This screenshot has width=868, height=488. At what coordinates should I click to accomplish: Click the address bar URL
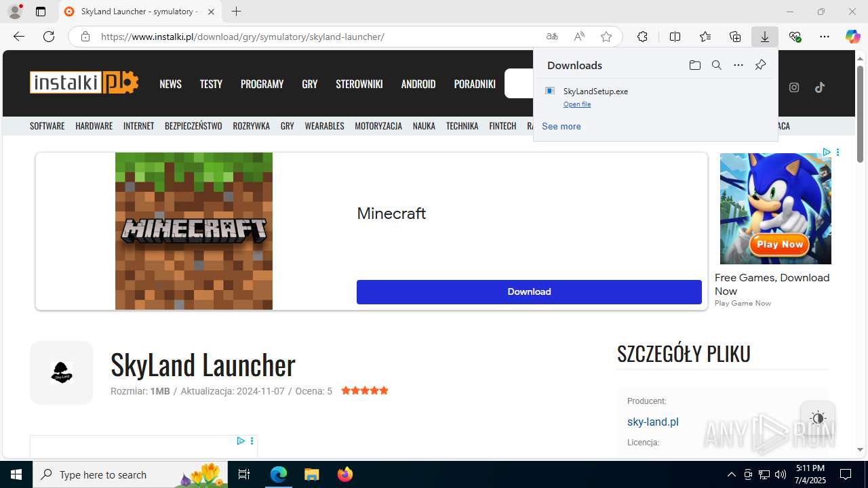pyautogui.click(x=243, y=37)
